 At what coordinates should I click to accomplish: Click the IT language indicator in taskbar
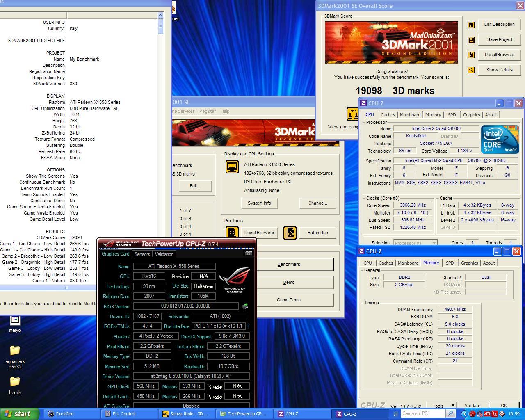[396, 414]
